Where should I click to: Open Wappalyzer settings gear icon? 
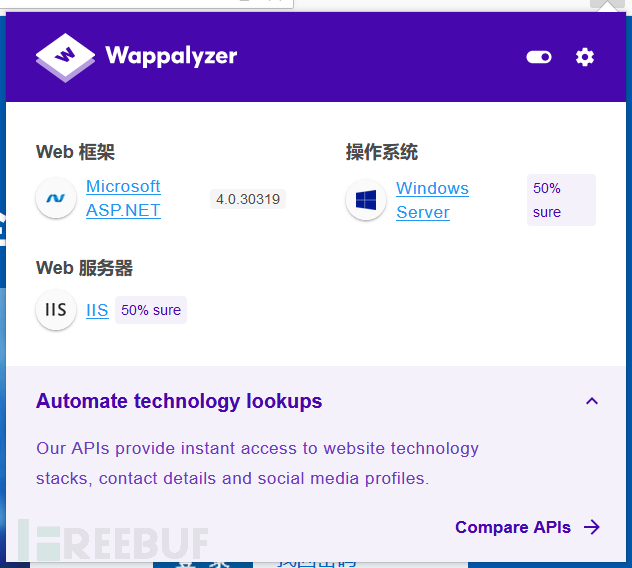click(584, 57)
